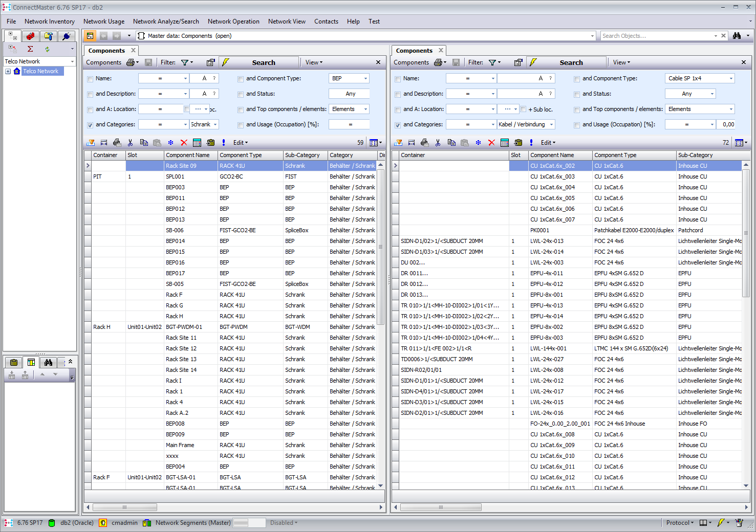Open plug connector tab in navigator panel
Viewport: 756px width, 532px height.
pyautogui.click(x=66, y=36)
